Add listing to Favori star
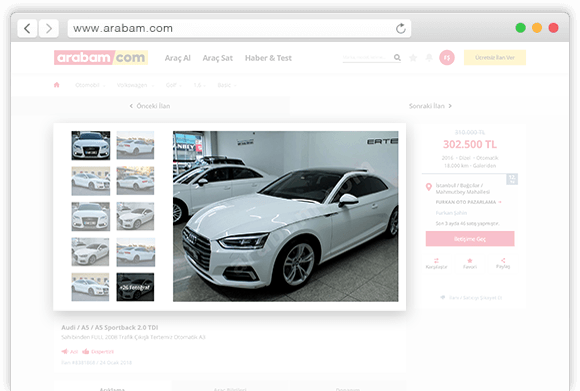580x391 pixels. pos(470,260)
